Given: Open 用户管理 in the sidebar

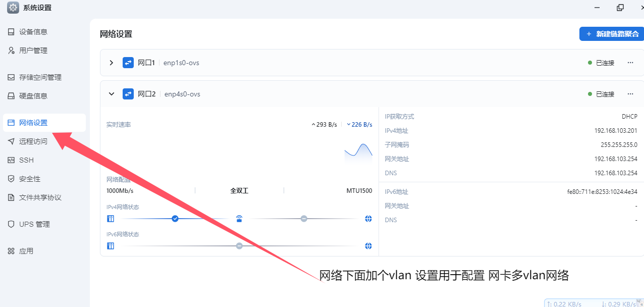Looking at the screenshot, I should (44, 50).
